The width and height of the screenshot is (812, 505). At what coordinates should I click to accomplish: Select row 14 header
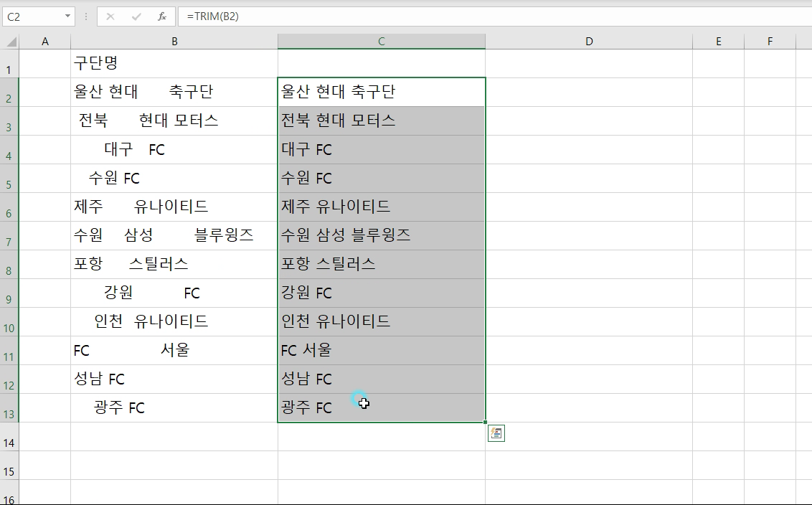click(x=9, y=437)
